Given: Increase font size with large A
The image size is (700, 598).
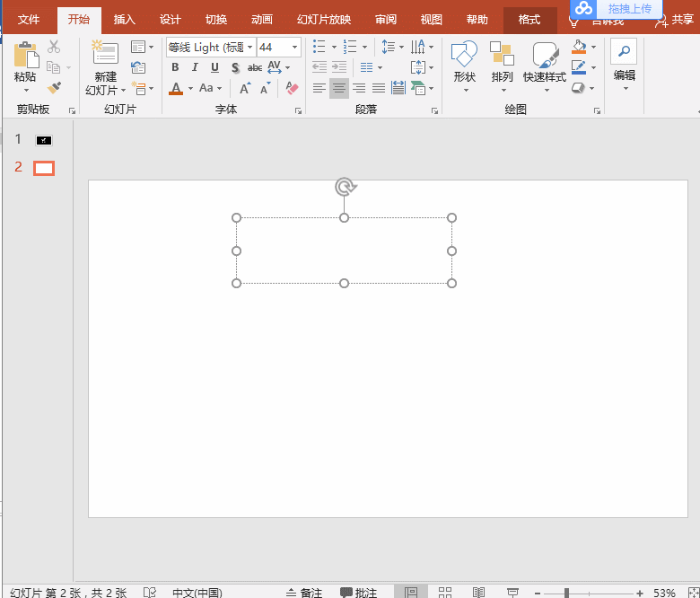Looking at the screenshot, I should 245,88.
